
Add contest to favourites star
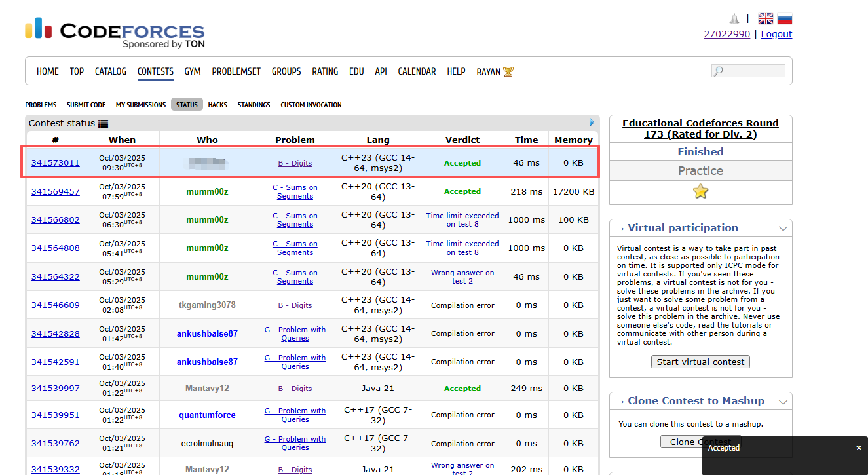pyautogui.click(x=701, y=191)
